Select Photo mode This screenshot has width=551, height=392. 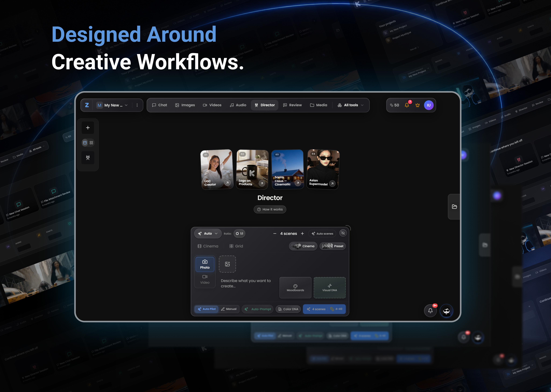pyautogui.click(x=205, y=264)
